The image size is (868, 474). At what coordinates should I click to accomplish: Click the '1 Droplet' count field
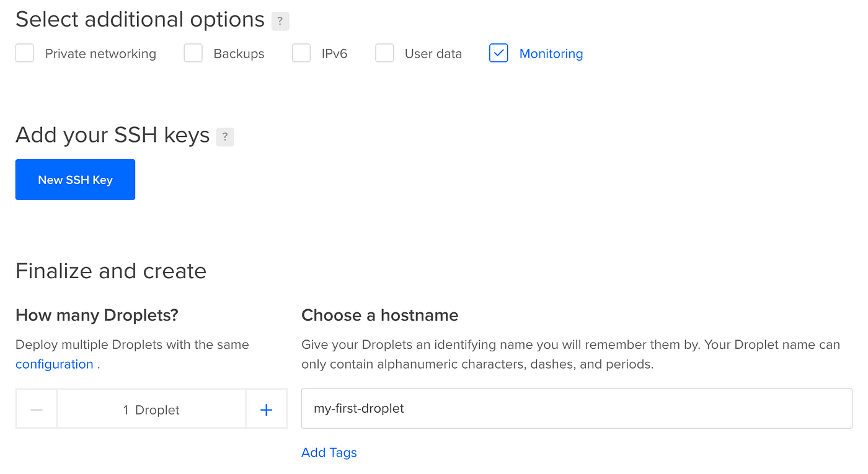[x=151, y=410]
